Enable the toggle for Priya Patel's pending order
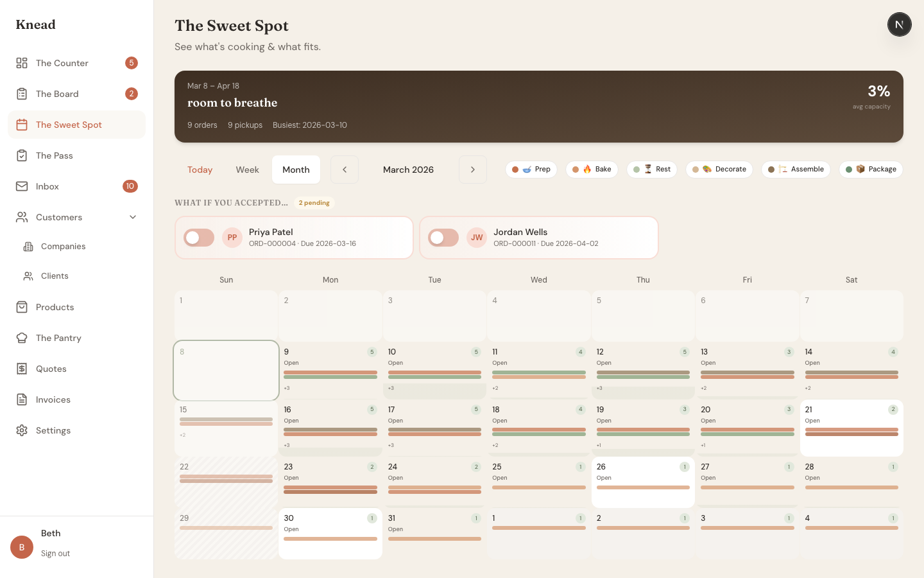 199,238
